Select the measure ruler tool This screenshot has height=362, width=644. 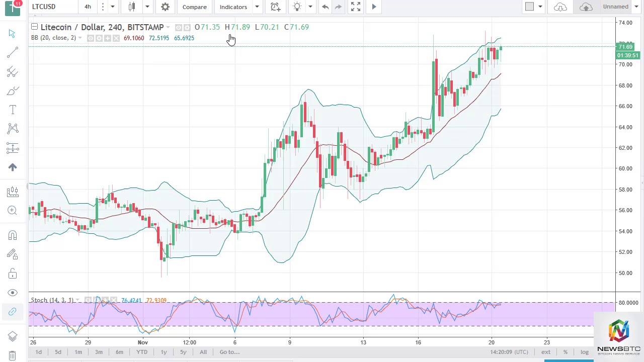(x=13, y=192)
